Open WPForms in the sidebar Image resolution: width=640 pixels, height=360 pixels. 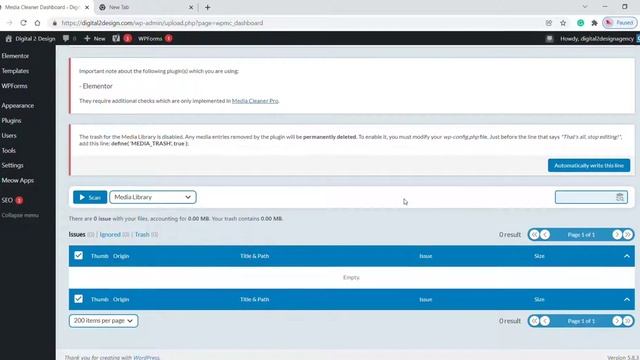click(x=15, y=86)
